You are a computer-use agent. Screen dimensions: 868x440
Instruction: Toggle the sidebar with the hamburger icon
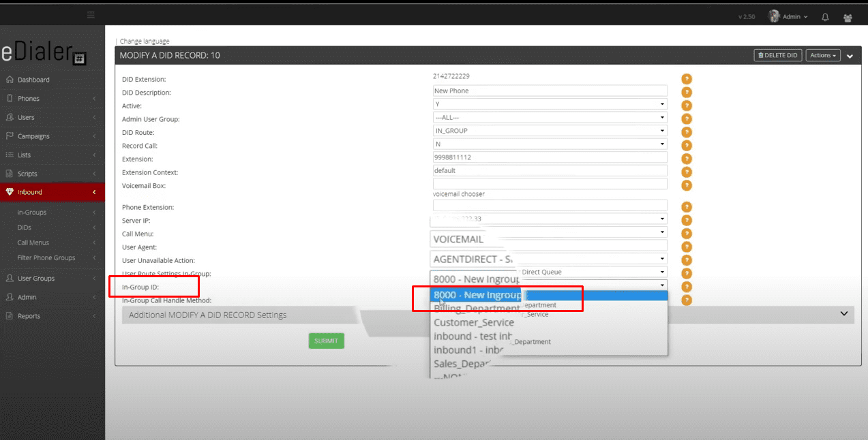pyautogui.click(x=91, y=15)
